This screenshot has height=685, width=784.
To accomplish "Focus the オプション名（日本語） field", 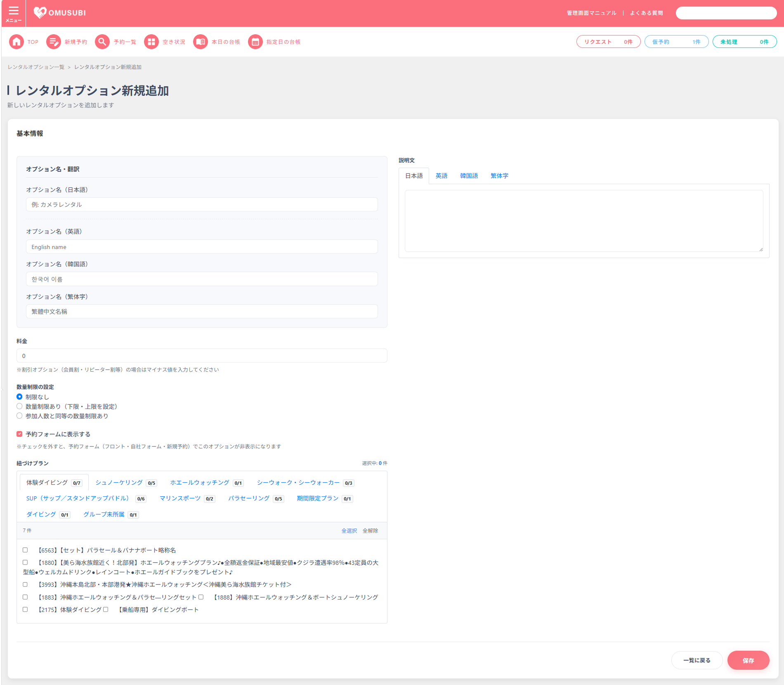I will (202, 204).
